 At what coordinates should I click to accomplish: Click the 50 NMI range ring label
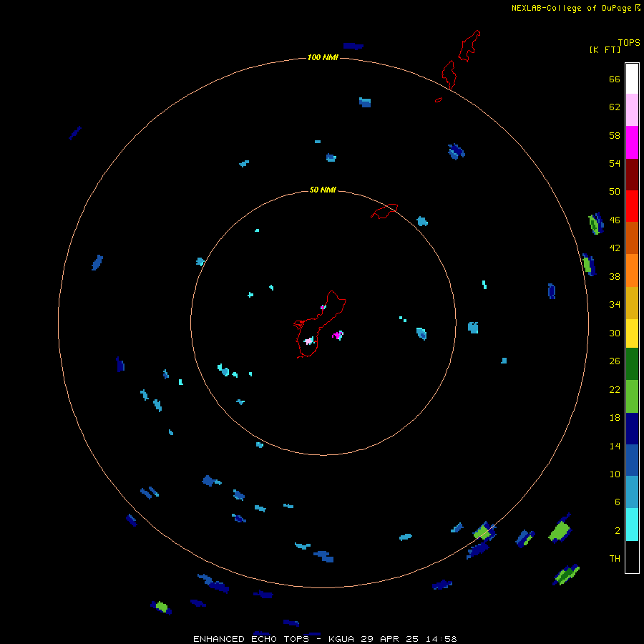(323, 190)
